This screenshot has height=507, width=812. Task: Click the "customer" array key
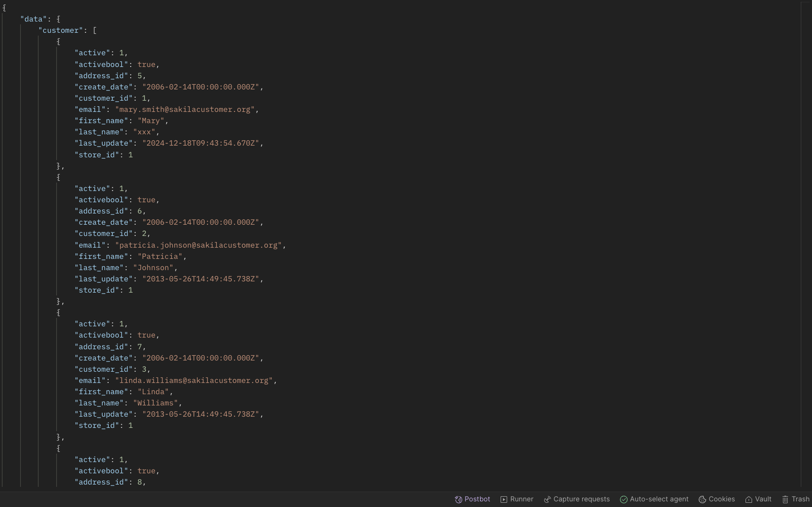point(60,30)
